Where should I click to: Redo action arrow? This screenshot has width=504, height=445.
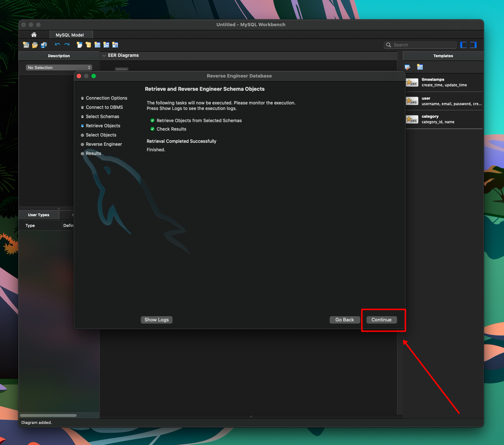click(67, 45)
